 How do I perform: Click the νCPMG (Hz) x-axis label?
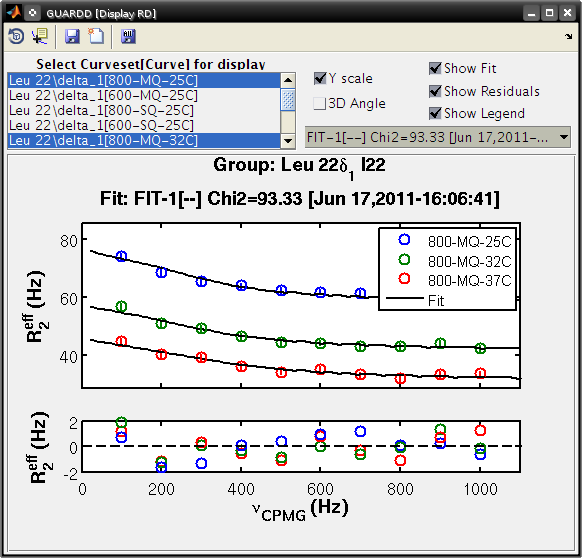point(300,510)
